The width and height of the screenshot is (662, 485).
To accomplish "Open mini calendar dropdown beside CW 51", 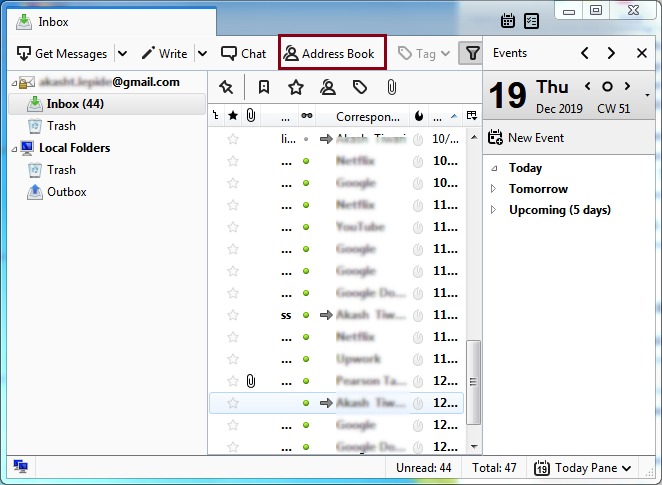I will pyautogui.click(x=647, y=95).
